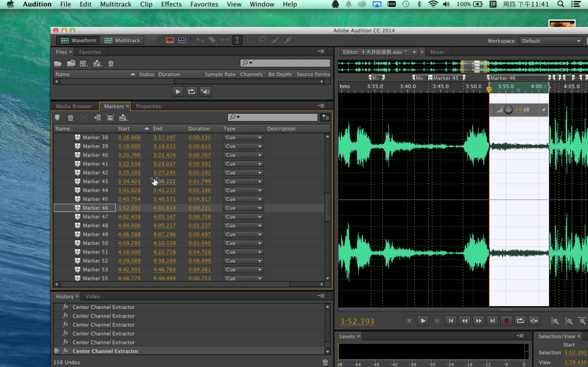Zoom in amplitude on the editor
Viewport: 588px width, 367px height.
555,321
